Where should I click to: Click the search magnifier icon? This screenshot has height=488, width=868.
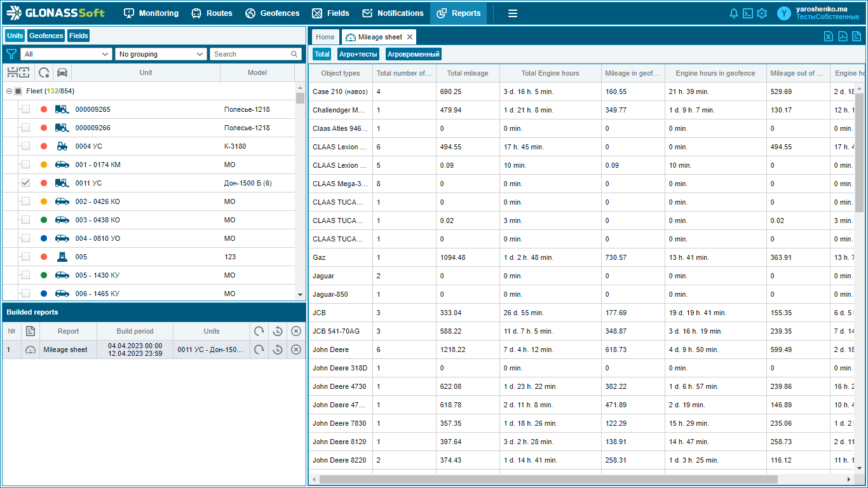pos(294,54)
